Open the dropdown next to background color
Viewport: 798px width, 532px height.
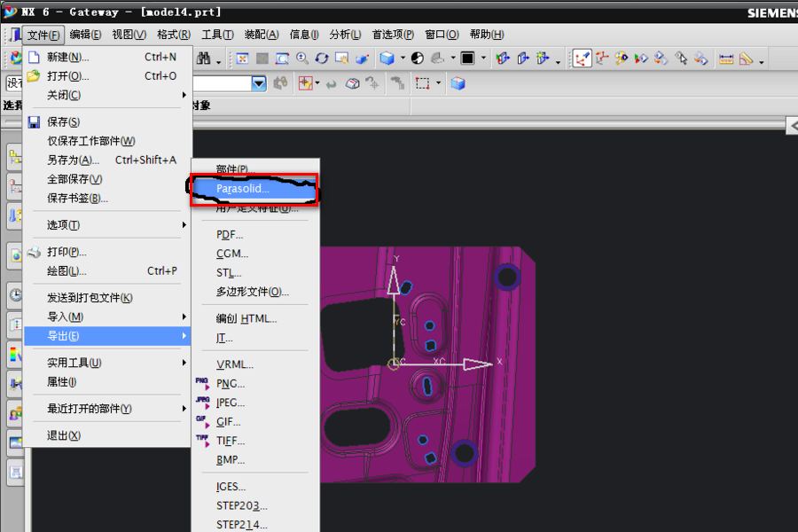tap(483, 58)
